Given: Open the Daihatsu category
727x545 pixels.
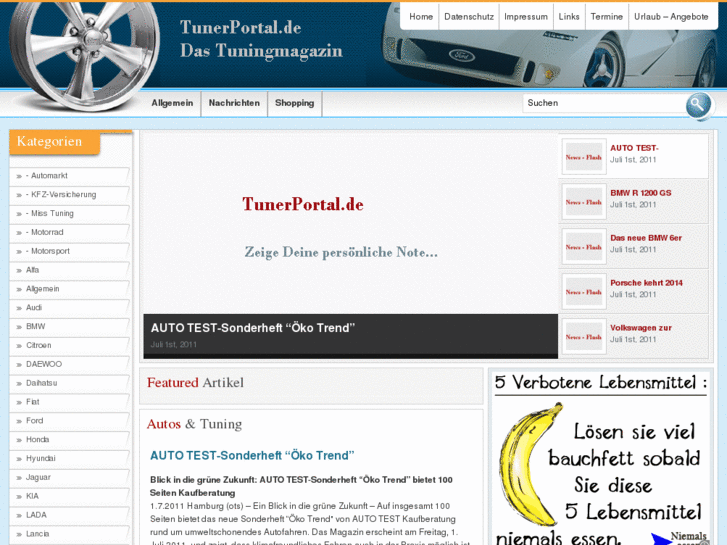Looking at the screenshot, I should pos(42,383).
